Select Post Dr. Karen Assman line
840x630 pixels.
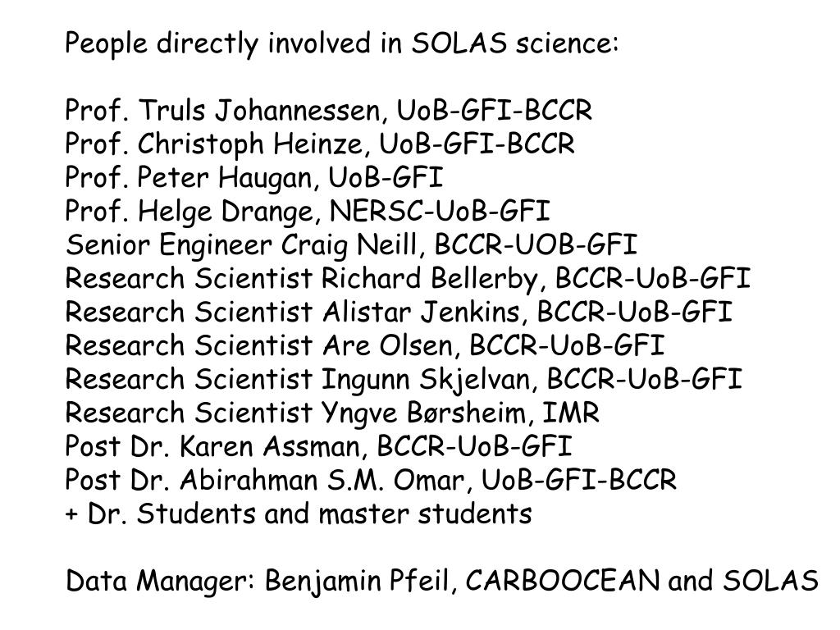318,447
